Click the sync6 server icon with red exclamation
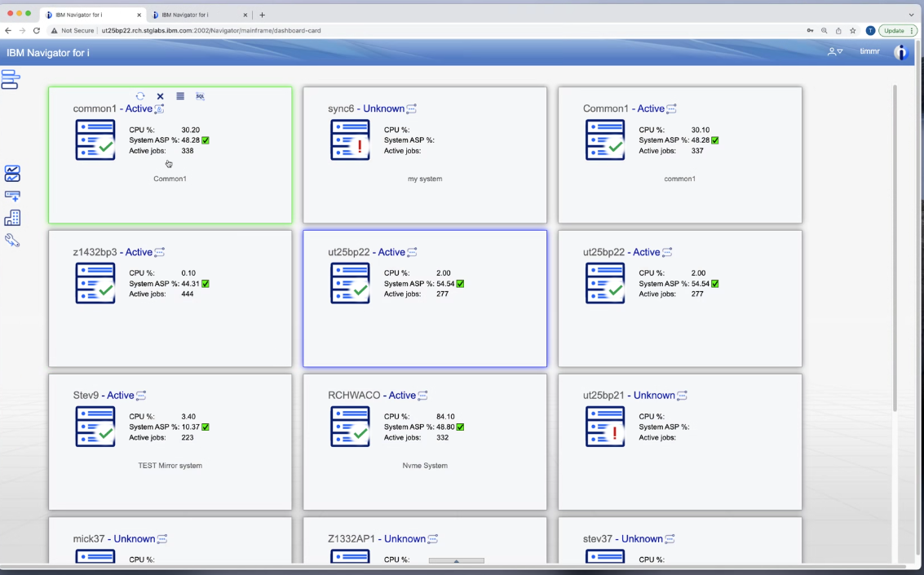Image resolution: width=924 pixels, height=575 pixels. pos(350,139)
